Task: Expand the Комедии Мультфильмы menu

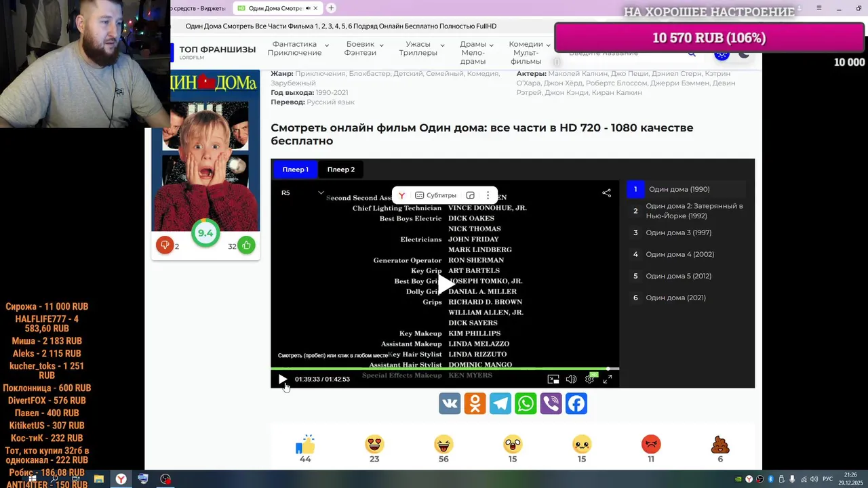Action: 530,53
